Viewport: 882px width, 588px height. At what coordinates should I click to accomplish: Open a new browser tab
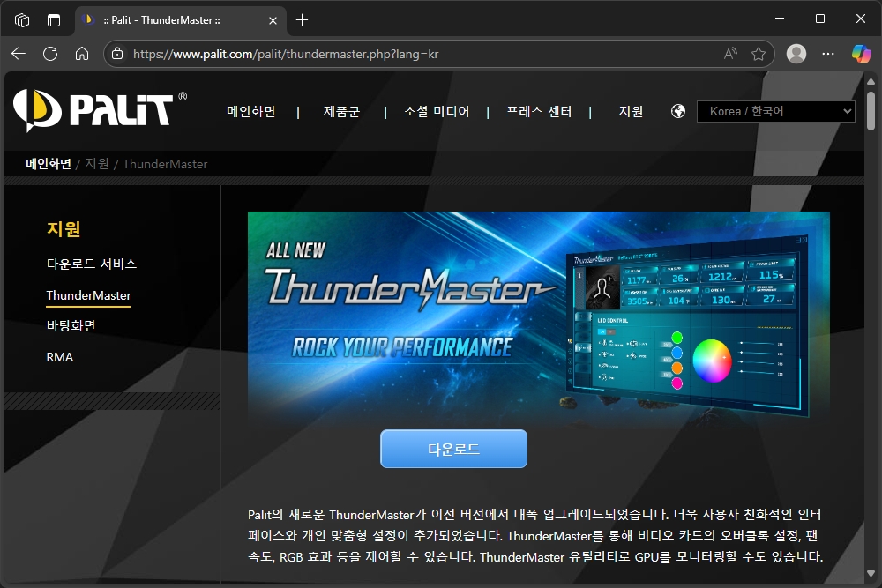pos(302,20)
